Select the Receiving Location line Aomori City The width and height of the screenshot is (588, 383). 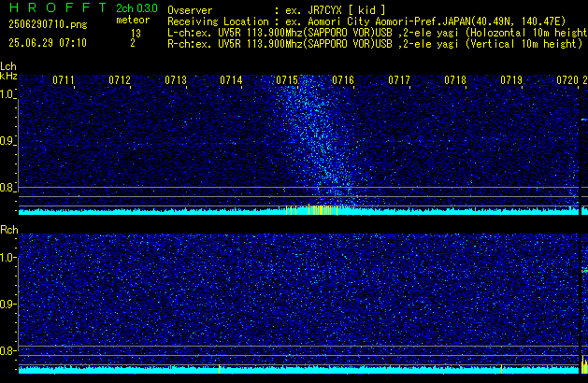click(x=366, y=21)
